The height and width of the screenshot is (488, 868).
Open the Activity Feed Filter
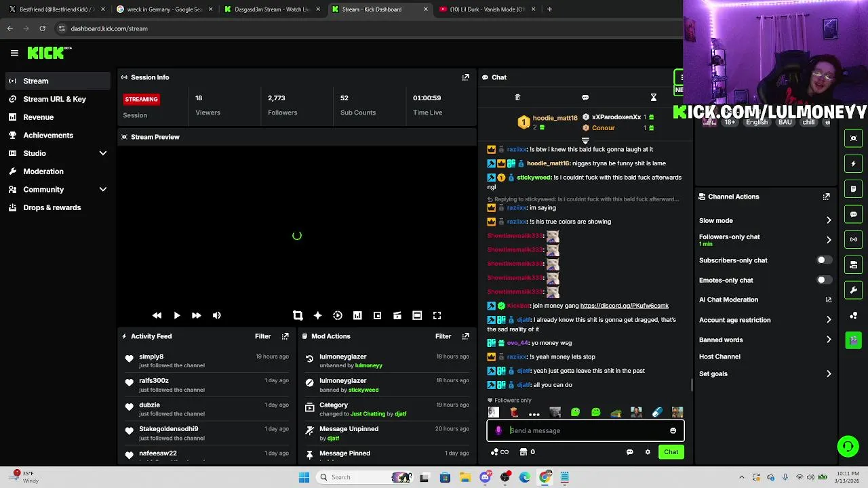click(x=262, y=336)
